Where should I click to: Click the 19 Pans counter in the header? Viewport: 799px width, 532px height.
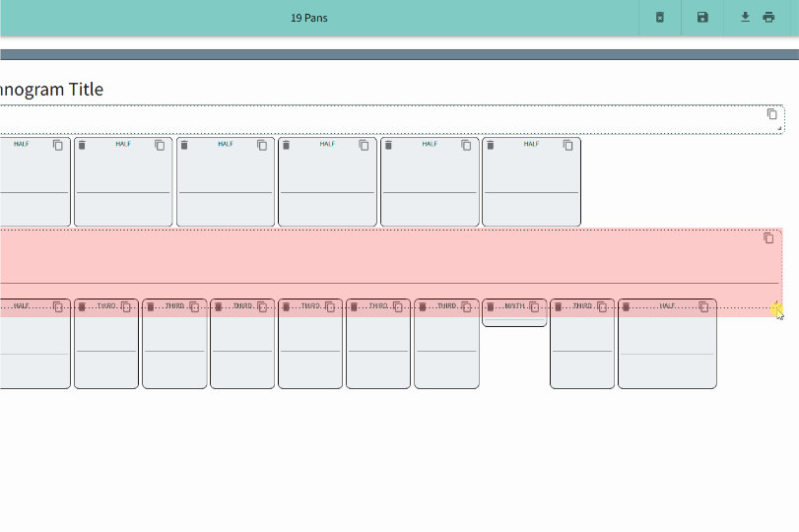pos(309,18)
